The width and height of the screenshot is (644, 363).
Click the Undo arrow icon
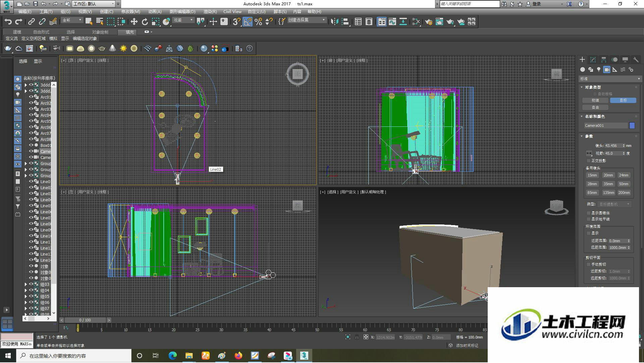pyautogui.click(x=8, y=22)
